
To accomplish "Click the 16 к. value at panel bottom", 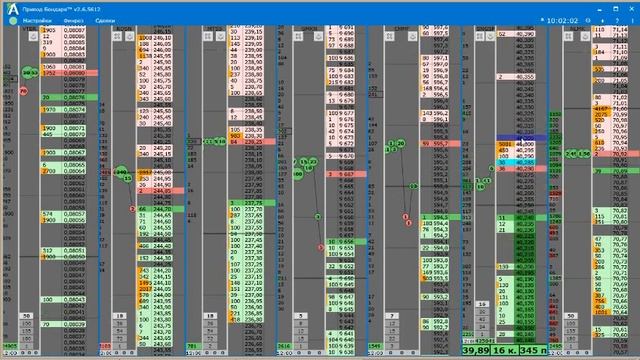I will tap(504, 351).
